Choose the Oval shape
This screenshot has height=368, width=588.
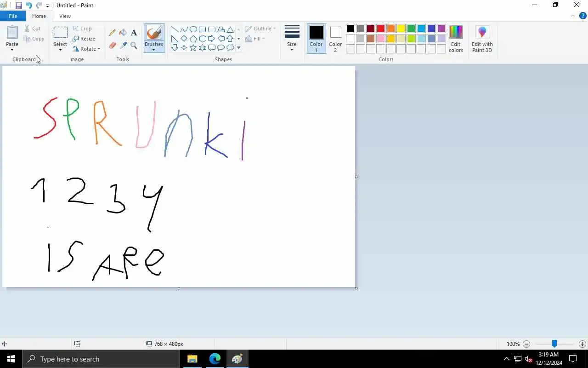point(193,29)
